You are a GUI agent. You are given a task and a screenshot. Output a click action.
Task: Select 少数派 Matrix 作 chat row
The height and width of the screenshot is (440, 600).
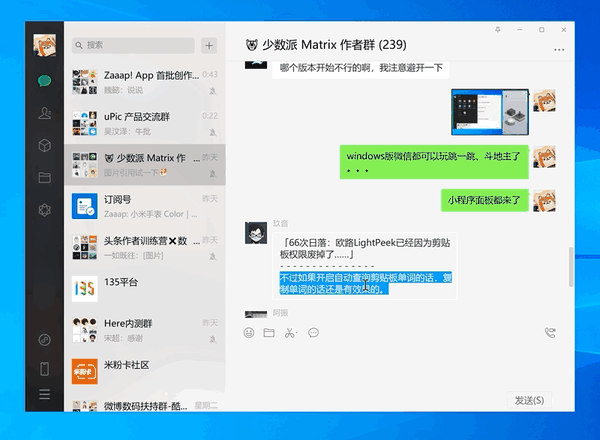145,165
